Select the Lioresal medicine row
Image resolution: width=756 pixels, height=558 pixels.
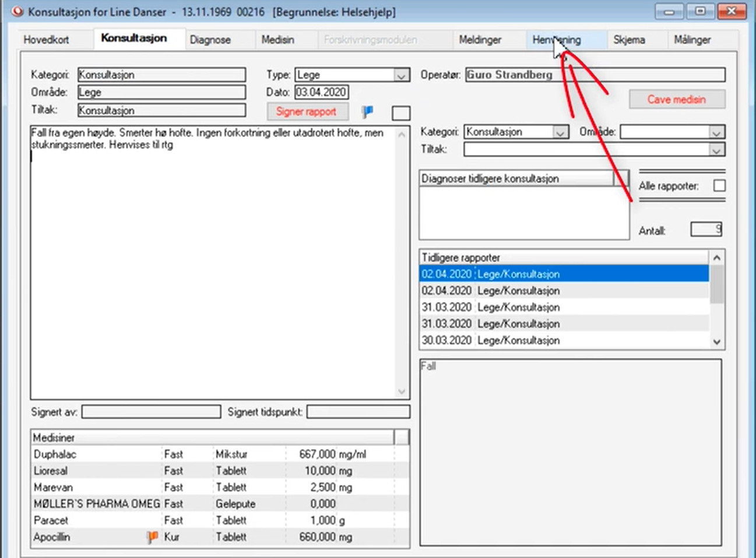[x=220, y=471]
